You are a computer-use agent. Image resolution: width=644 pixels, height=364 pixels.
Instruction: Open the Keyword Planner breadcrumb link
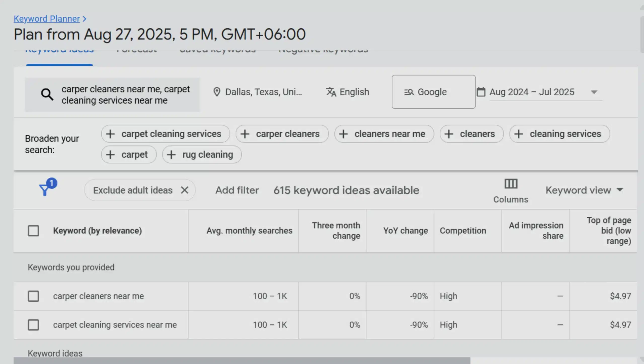[47, 19]
